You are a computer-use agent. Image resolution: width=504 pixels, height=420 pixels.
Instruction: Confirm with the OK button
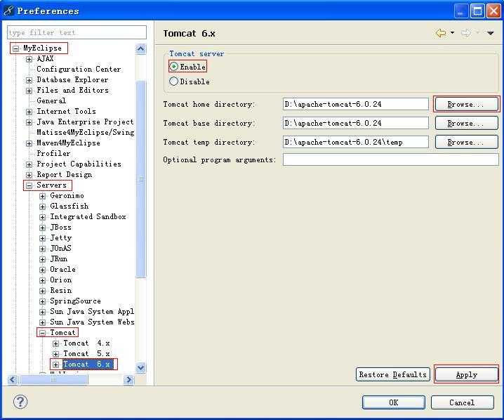coord(393,402)
